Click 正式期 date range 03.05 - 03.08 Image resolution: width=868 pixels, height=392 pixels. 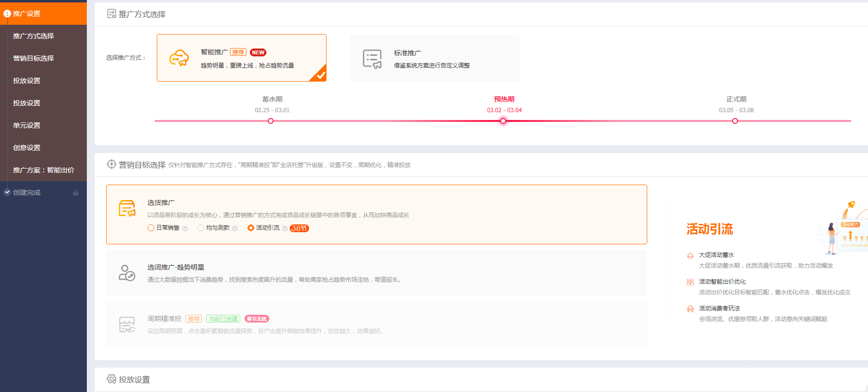737,110
